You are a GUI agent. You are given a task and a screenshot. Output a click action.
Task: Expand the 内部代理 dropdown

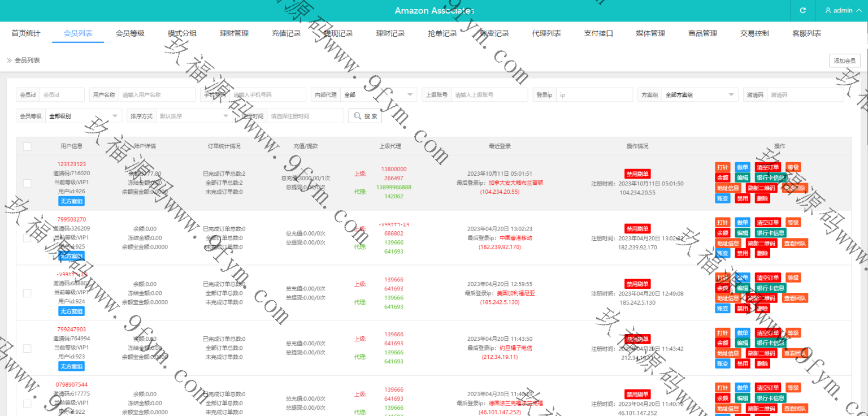[x=377, y=95]
